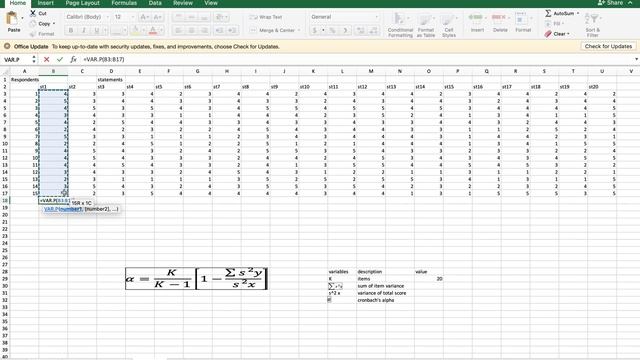Toggle italic formatting
The image size is (640, 360).
[84, 31]
